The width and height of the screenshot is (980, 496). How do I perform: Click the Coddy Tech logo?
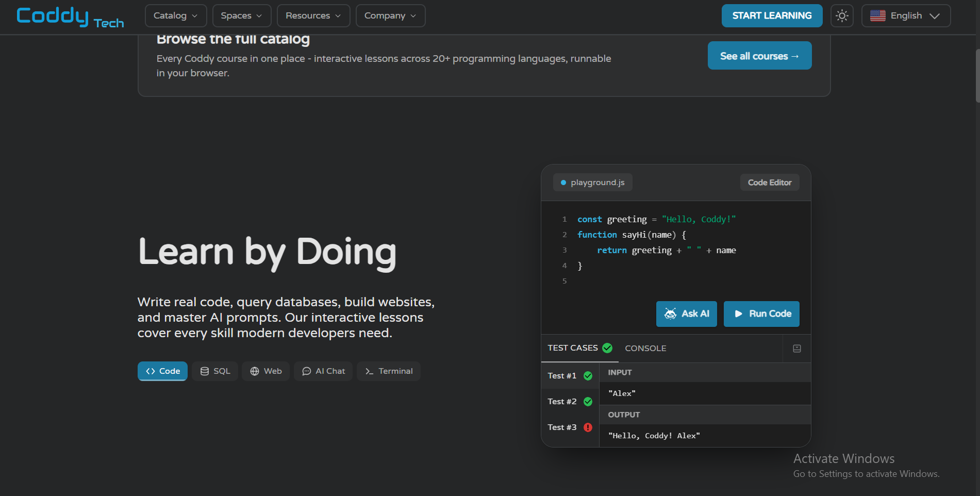tap(70, 16)
